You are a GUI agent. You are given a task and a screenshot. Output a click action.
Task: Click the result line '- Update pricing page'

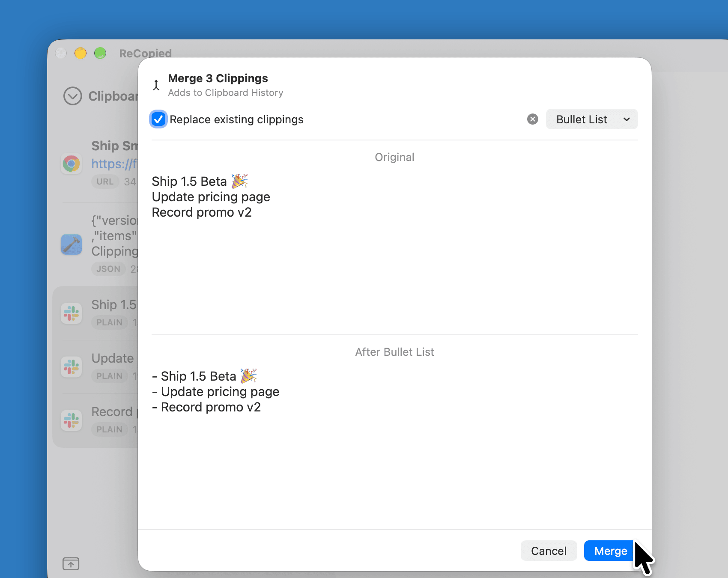[x=216, y=392]
